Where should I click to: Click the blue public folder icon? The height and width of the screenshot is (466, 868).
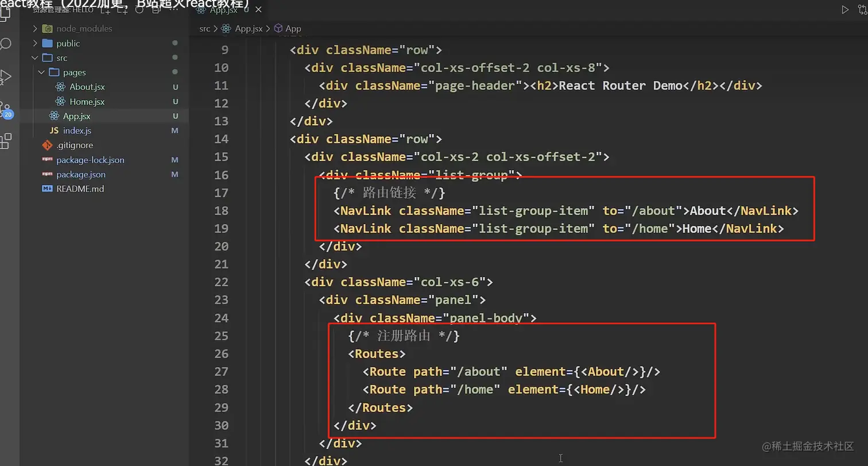pyautogui.click(x=48, y=43)
